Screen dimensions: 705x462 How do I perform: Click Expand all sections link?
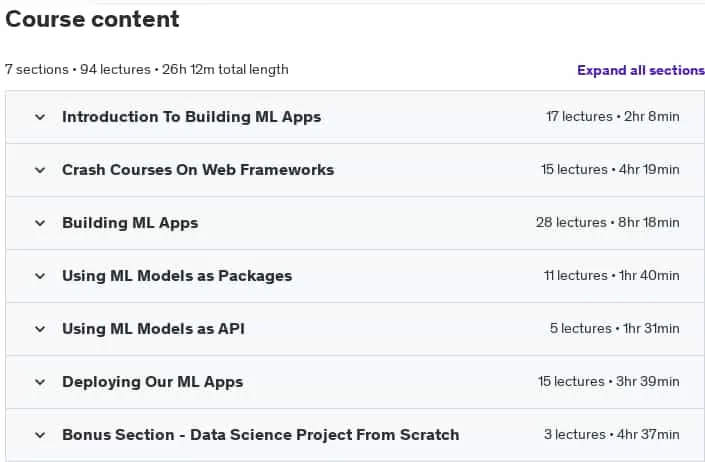(x=641, y=71)
